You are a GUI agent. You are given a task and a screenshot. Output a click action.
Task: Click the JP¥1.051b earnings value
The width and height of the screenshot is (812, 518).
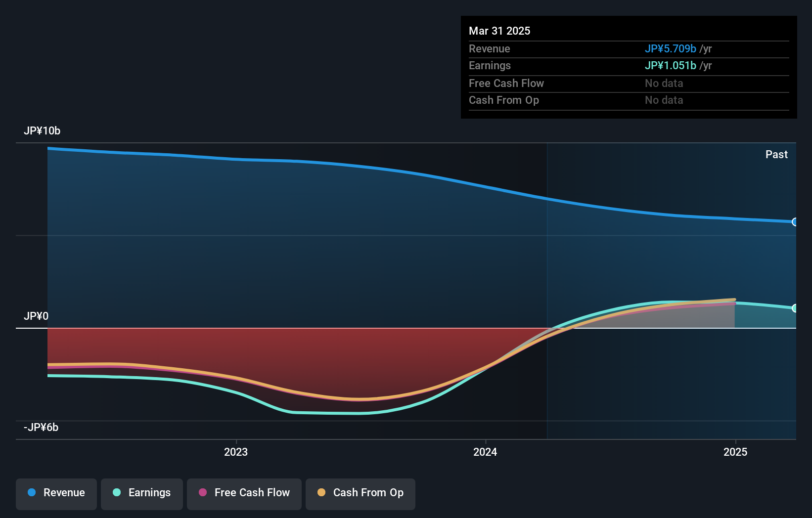tap(670, 66)
